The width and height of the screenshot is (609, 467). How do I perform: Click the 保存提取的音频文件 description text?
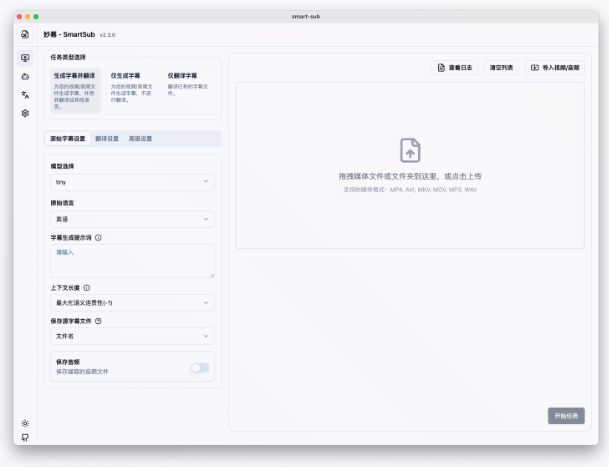[x=82, y=371]
